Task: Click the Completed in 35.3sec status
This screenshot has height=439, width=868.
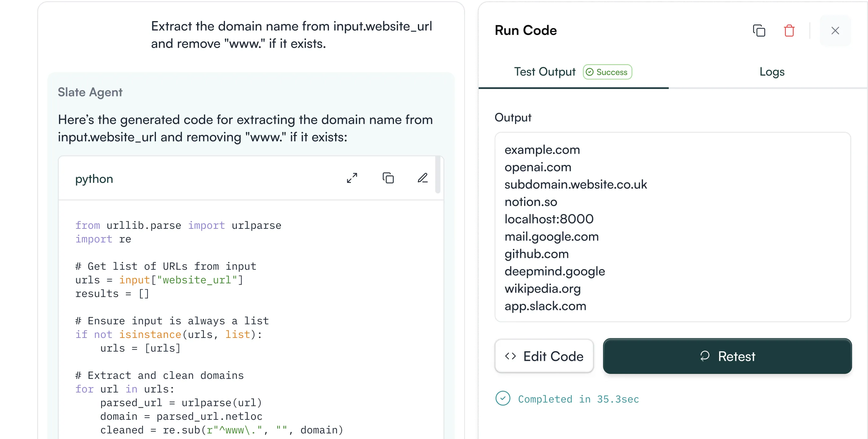Action: tap(578, 399)
